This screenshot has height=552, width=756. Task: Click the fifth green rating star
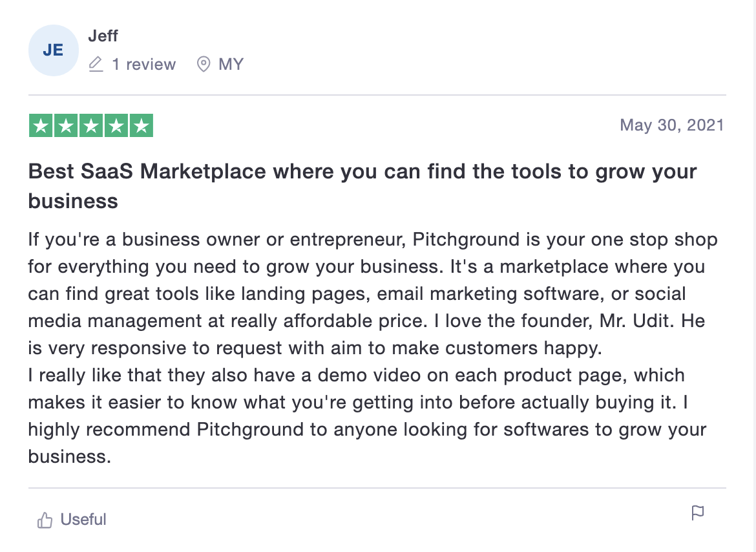tap(141, 125)
